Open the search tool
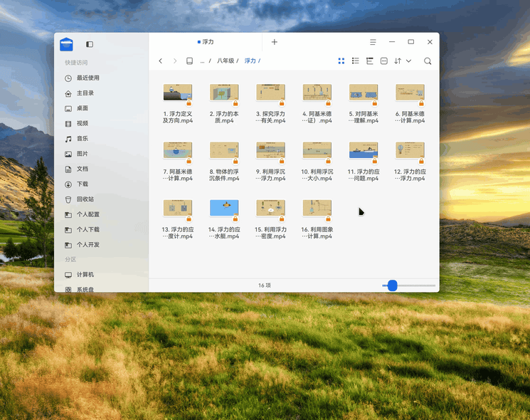Image resolution: width=530 pixels, height=420 pixels. pos(428,61)
